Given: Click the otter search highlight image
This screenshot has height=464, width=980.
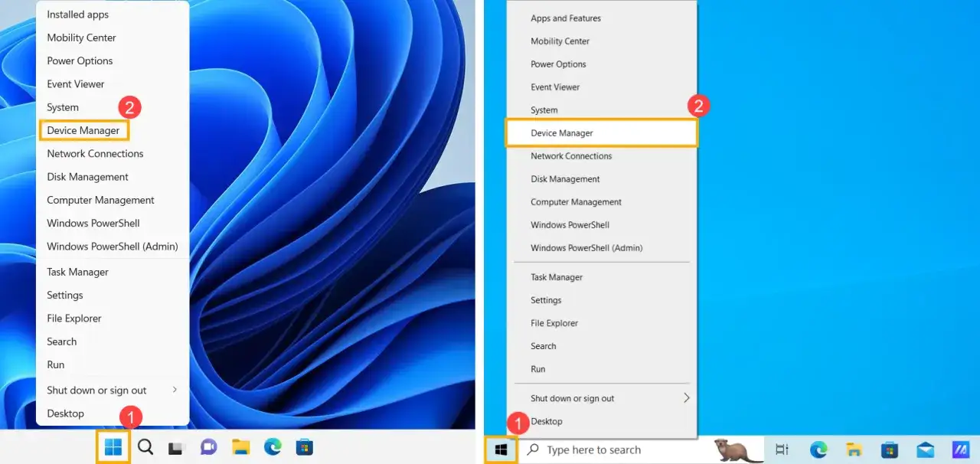Looking at the screenshot, I should coord(738,449).
